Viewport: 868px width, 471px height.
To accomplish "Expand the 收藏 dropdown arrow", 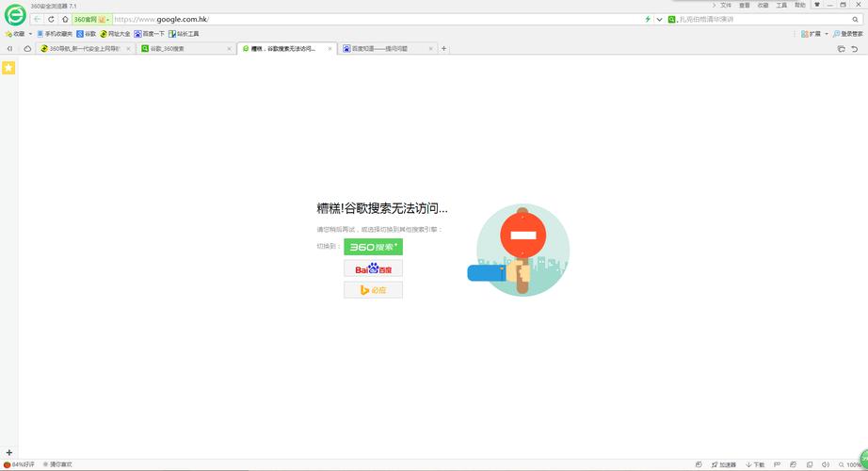I will pos(30,34).
